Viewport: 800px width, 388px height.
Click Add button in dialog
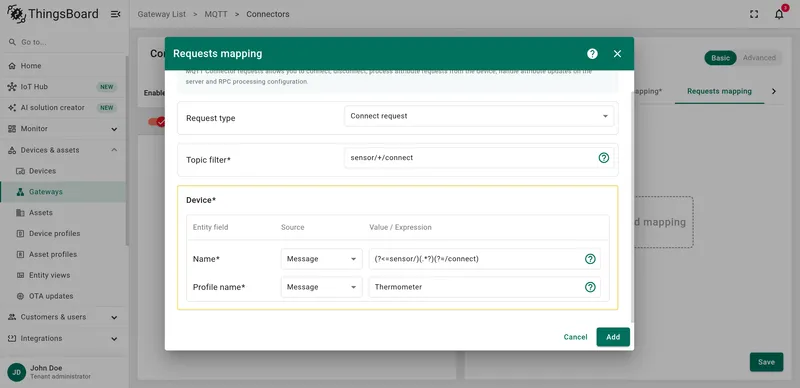tap(613, 337)
